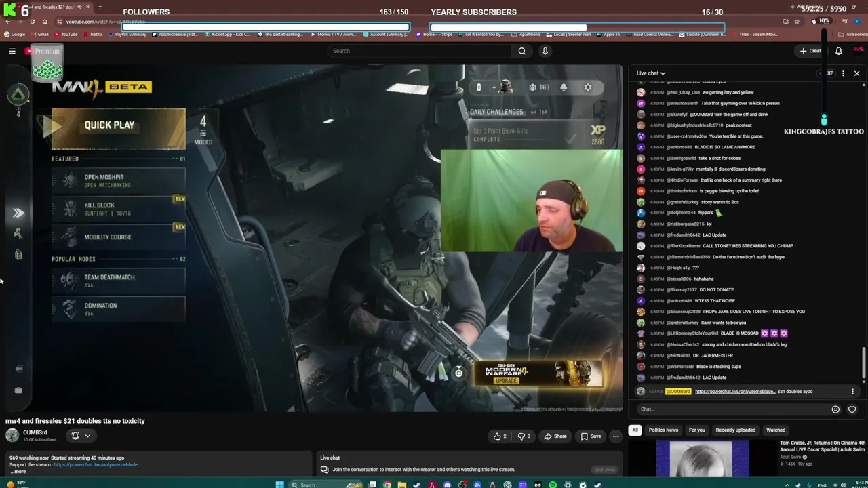Screen dimensions: 868x488
Task: Open the YouTube guide hamburger menu
Action: [x=12, y=51]
